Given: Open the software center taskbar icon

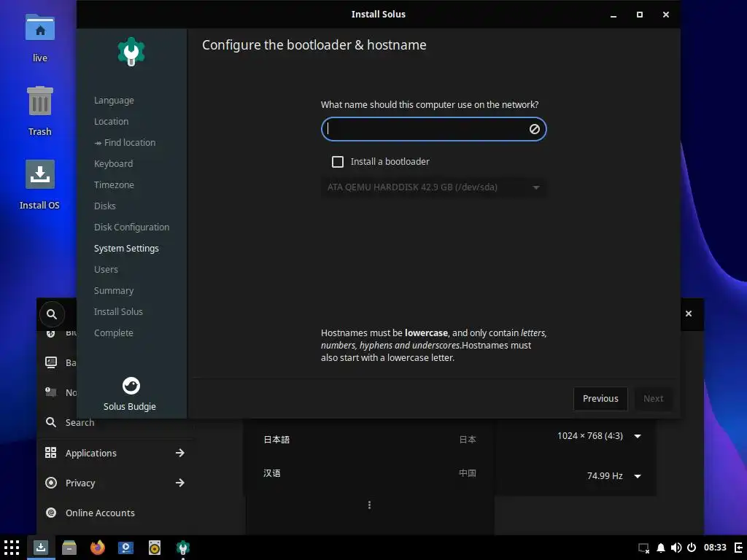Looking at the screenshot, I should (125, 548).
